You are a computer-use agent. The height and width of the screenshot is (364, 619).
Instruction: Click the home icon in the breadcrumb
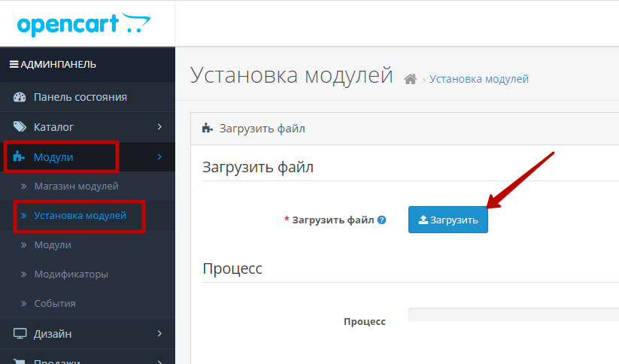tap(410, 80)
